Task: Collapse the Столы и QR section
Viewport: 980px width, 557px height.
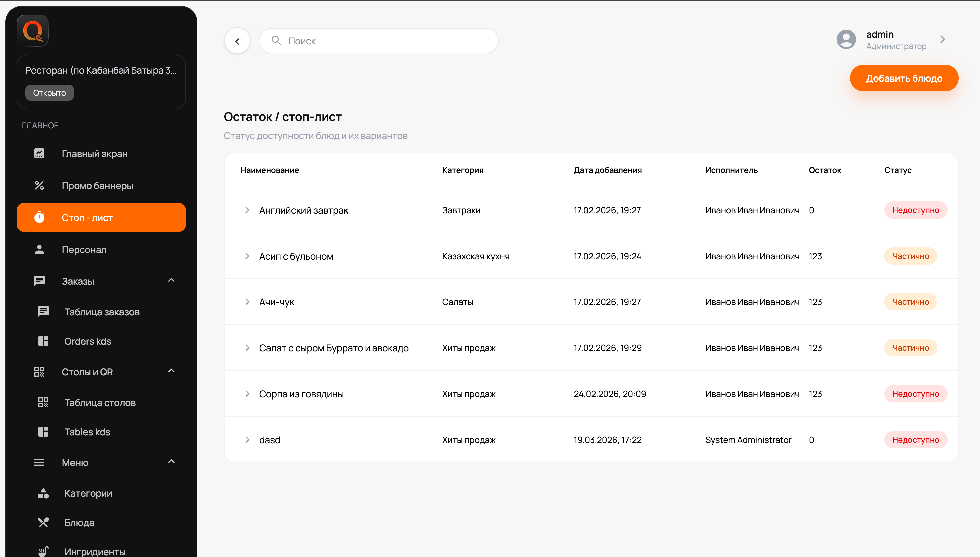Action: pos(171,371)
